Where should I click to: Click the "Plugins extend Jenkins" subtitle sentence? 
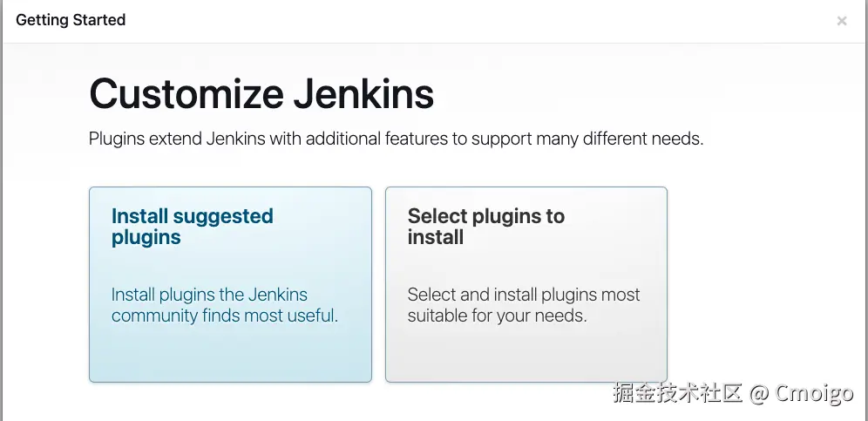click(x=396, y=139)
